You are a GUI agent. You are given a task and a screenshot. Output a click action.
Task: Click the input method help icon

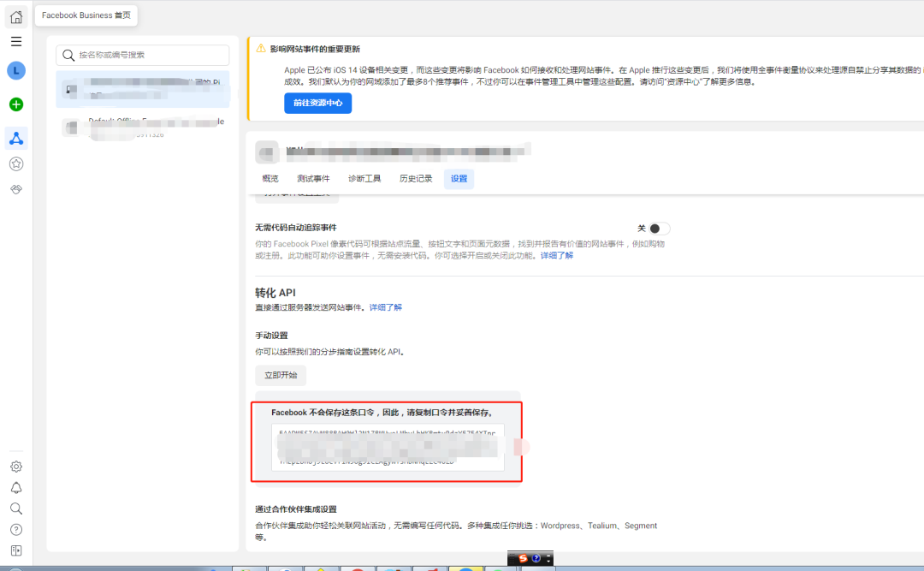(x=536, y=558)
